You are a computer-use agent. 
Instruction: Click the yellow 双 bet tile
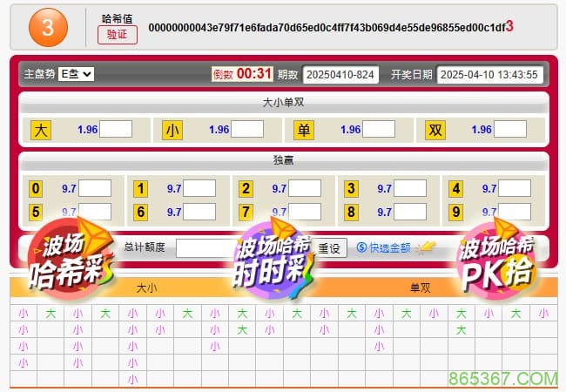pyautogui.click(x=435, y=130)
